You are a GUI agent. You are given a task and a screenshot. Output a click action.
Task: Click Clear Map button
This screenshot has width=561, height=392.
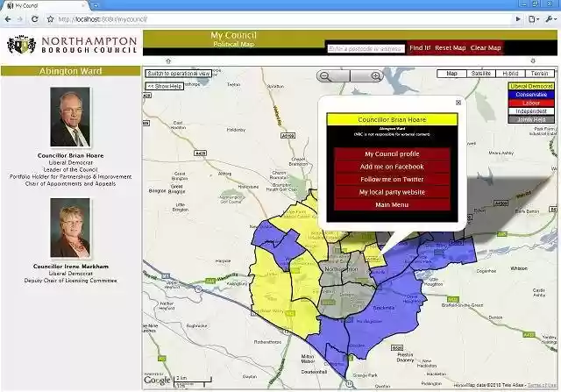tap(486, 48)
